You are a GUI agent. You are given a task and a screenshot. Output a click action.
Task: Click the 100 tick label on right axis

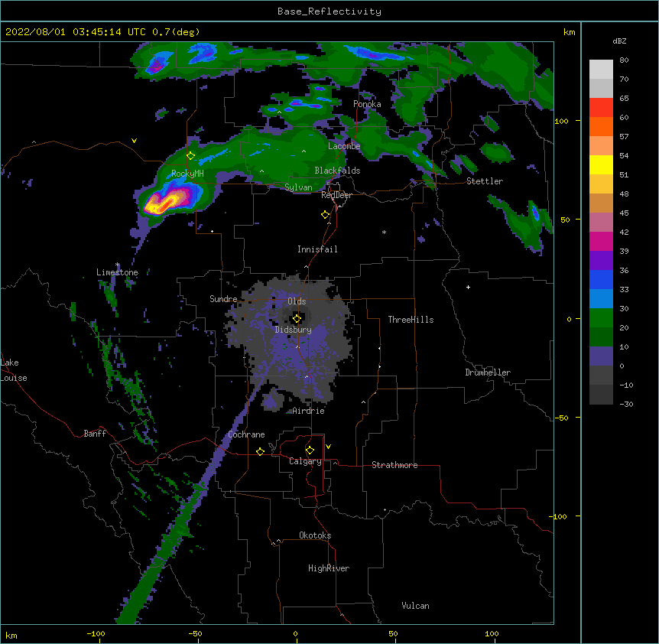[561, 121]
